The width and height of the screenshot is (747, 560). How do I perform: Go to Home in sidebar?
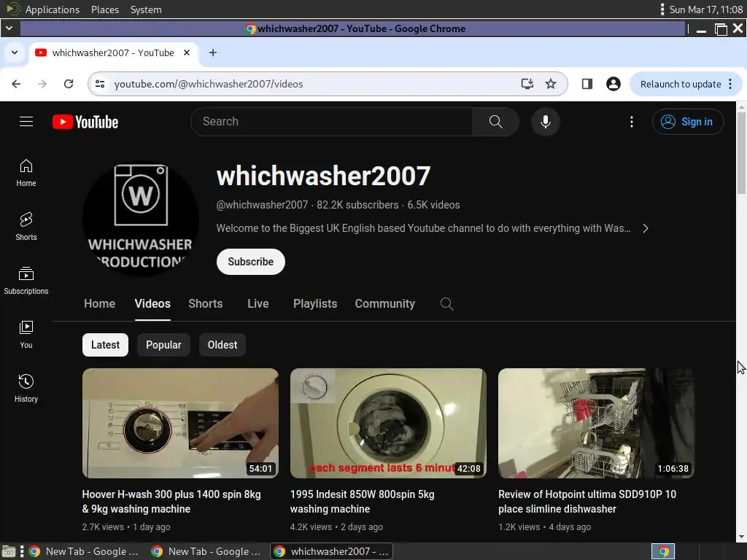point(26,173)
